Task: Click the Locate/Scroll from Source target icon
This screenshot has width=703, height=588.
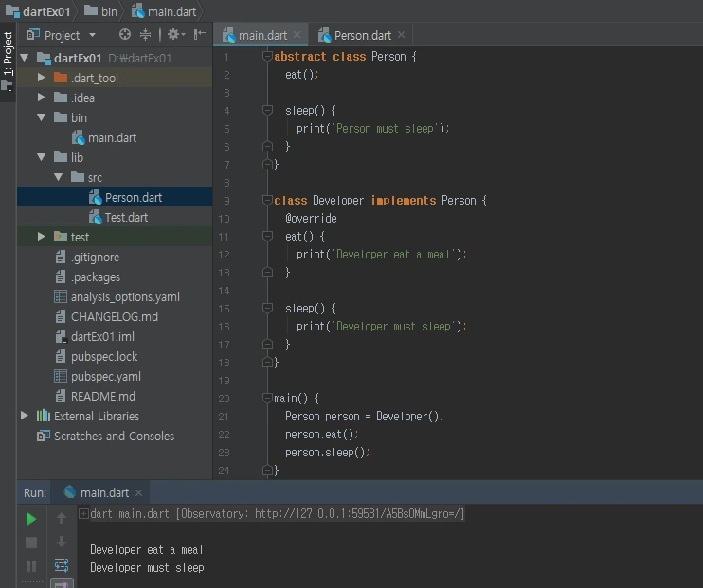Action: point(125,35)
